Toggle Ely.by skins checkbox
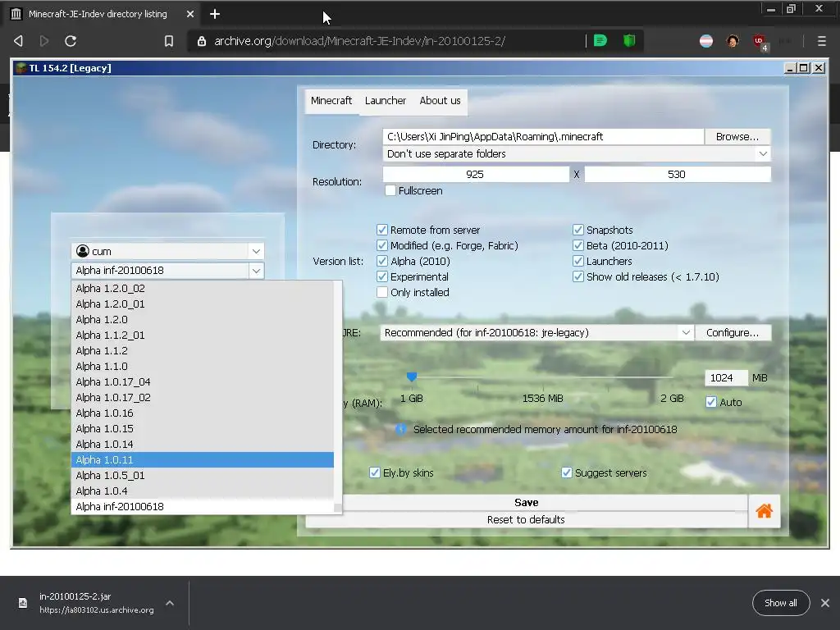 [x=374, y=472]
